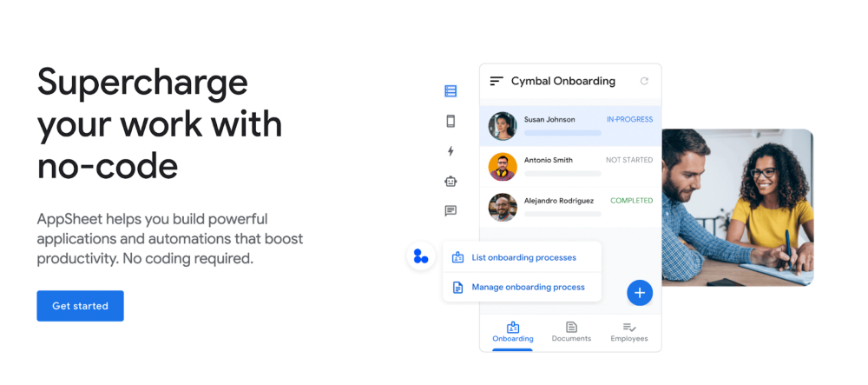Screen dimensions: 868x385
Task: Switch to the Employees tab
Action: [628, 332]
